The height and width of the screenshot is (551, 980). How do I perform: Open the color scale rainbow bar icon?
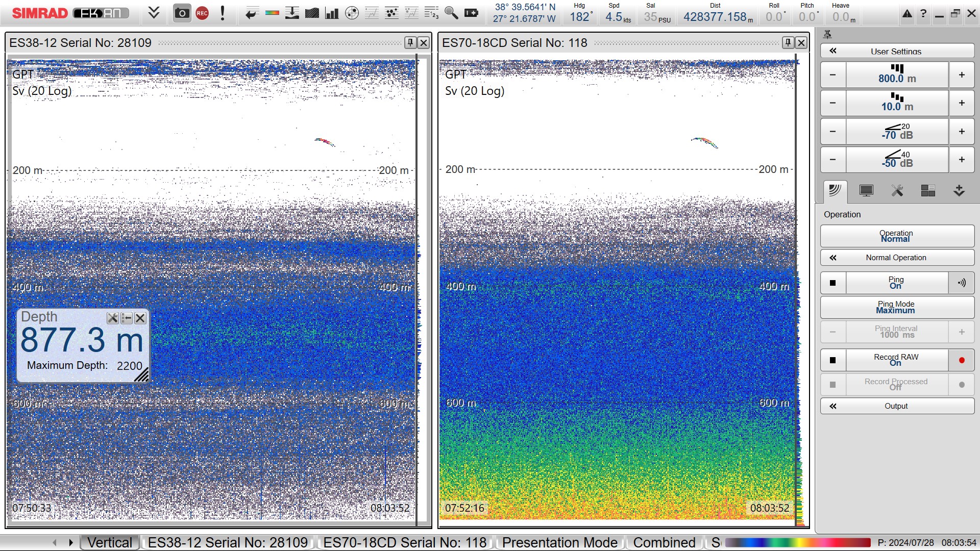click(x=272, y=13)
